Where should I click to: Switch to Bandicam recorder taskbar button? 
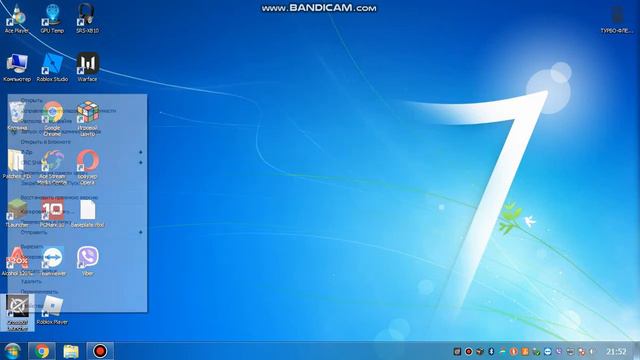100,351
